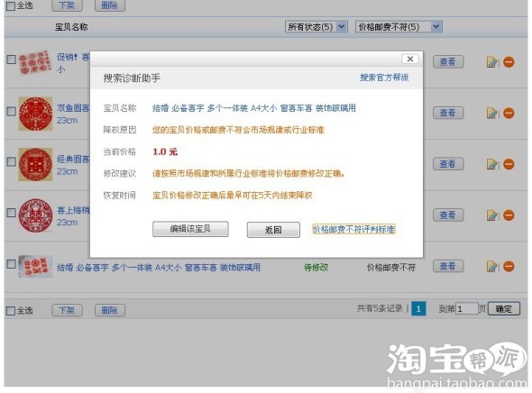Click the edit pencil icon in second row
Image resolution: width=532 pixels, height=393 pixels.
(491, 114)
